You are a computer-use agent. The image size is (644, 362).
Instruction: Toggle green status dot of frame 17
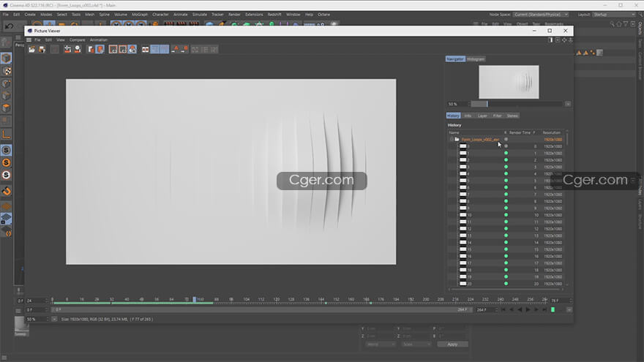[506, 263]
